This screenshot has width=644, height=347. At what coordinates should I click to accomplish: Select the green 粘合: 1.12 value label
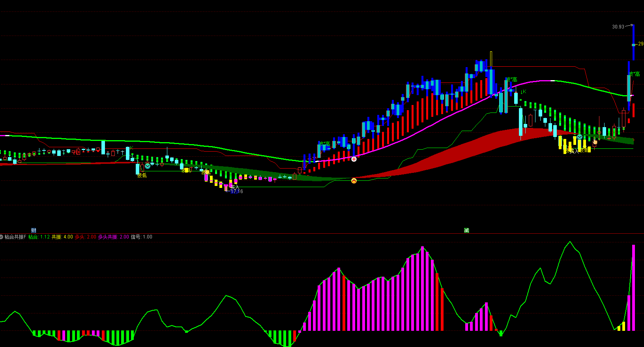(x=39, y=237)
